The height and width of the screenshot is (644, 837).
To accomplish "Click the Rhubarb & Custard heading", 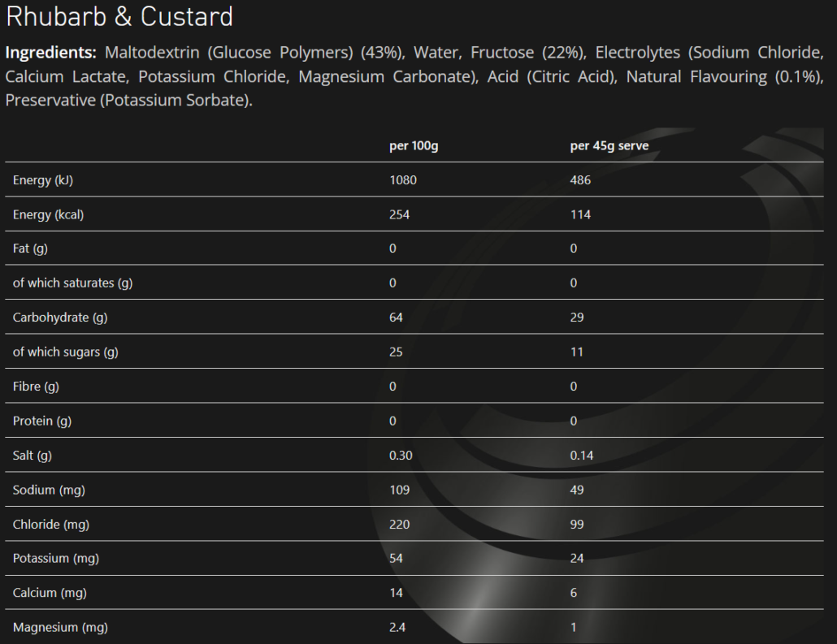I will [x=119, y=17].
